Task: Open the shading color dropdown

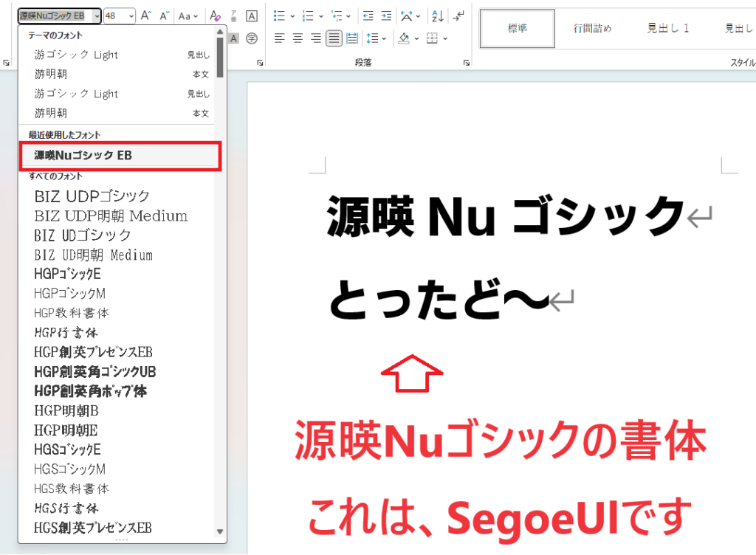Action: 417,38
